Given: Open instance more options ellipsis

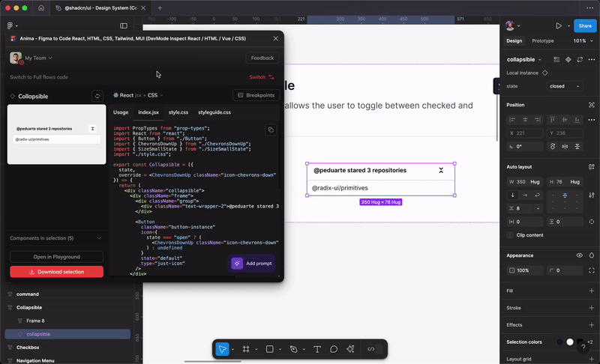Looking at the screenshot, I should pos(592,60).
